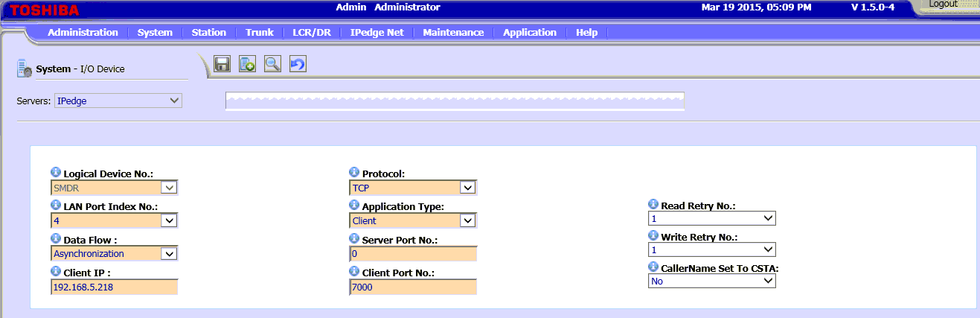This screenshot has width=980, height=318.
Task: Click the Save disk icon
Action: point(222,64)
